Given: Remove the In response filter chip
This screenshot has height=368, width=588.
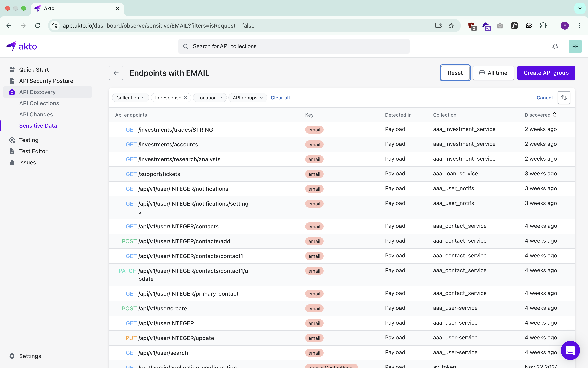Looking at the screenshot, I should (185, 98).
